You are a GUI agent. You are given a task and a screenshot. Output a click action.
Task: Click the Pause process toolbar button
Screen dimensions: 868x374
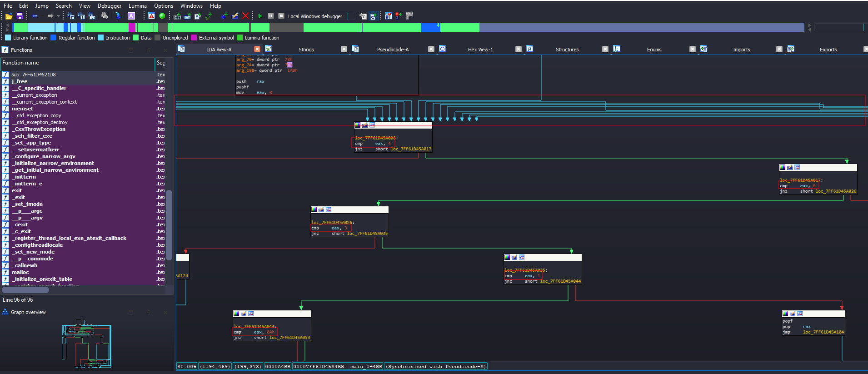(x=271, y=16)
